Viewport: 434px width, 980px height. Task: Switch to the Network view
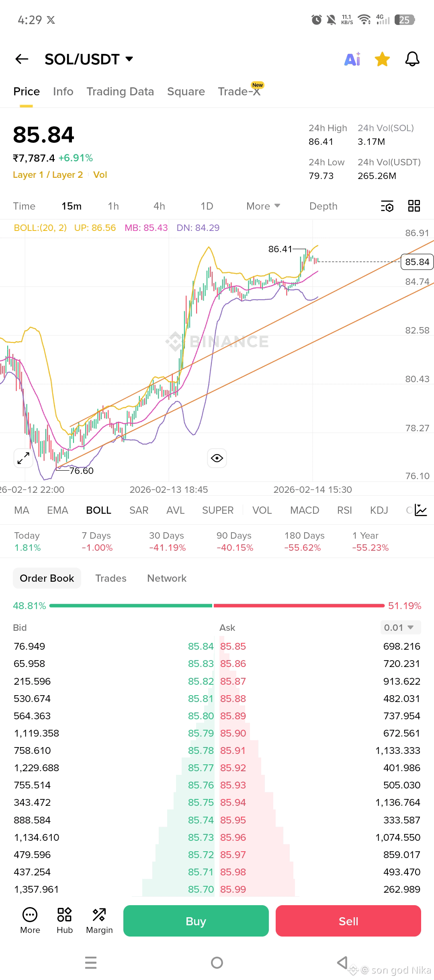point(167,578)
